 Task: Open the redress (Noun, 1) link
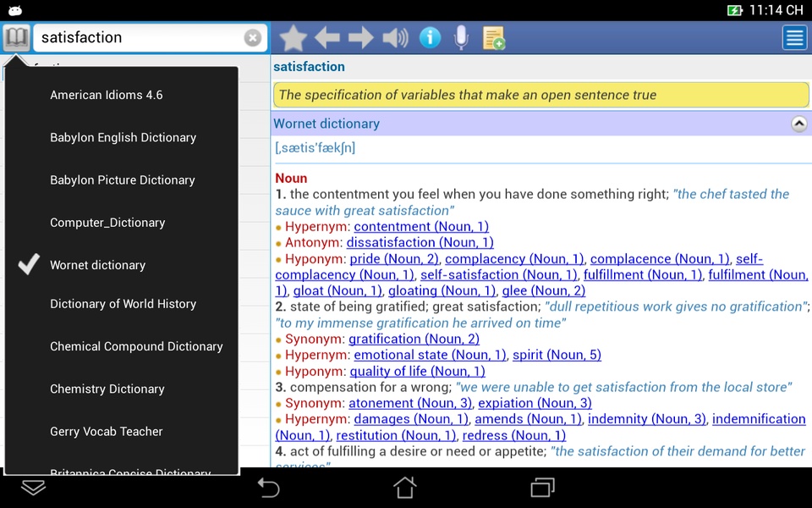pyautogui.click(x=513, y=435)
